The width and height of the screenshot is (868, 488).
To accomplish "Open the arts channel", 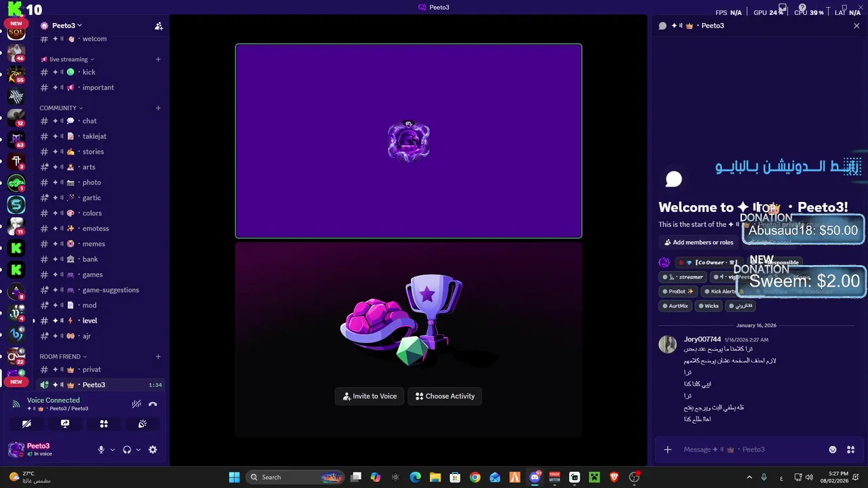I will (100, 167).
